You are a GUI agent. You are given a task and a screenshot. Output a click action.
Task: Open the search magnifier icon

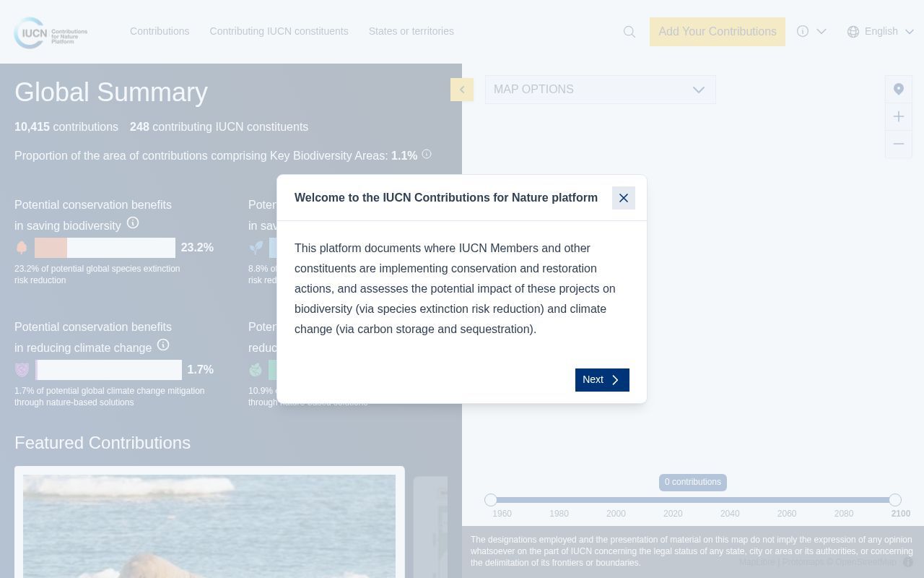[x=629, y=32]
